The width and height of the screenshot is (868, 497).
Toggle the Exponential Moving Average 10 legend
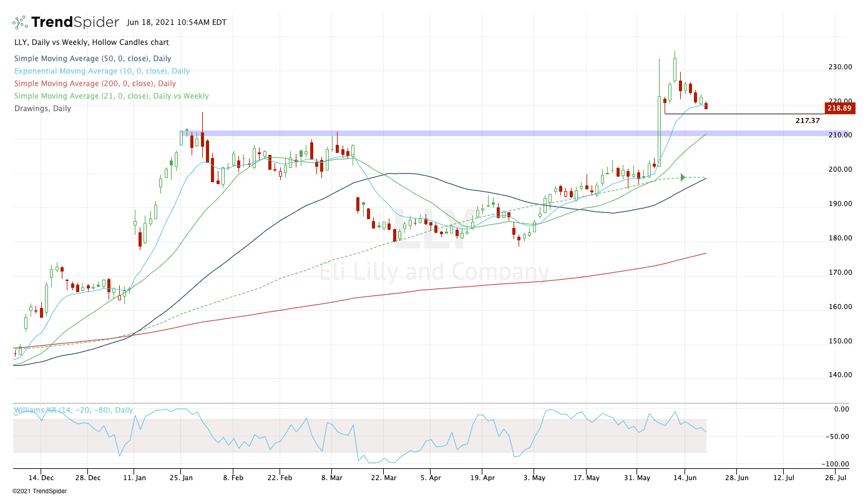[x=102, y=71]
